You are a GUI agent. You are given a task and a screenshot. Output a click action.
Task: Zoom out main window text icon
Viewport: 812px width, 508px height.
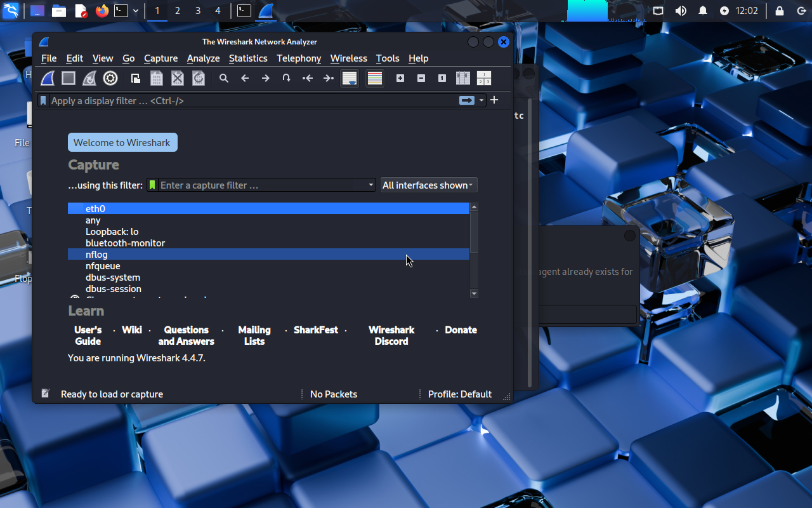[x=421, y=78]
